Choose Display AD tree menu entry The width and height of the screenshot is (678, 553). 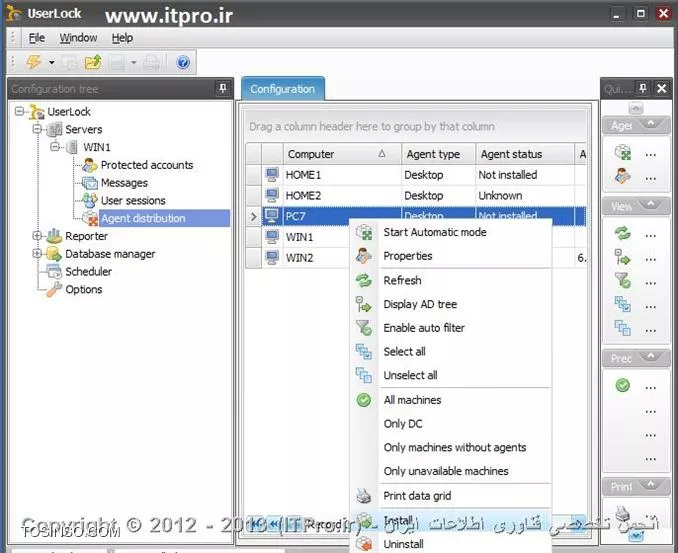(451, 304)
